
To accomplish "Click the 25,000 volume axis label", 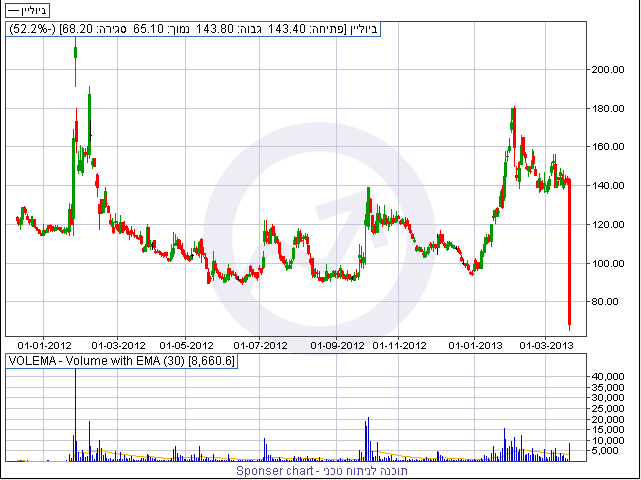I will pyautogui.click(x=607, y=408).
